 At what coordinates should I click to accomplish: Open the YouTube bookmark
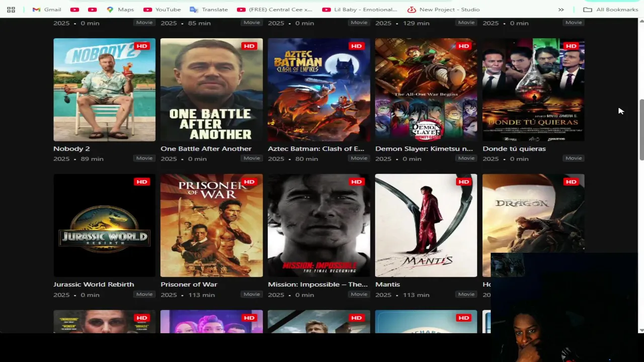click(162, 10)
